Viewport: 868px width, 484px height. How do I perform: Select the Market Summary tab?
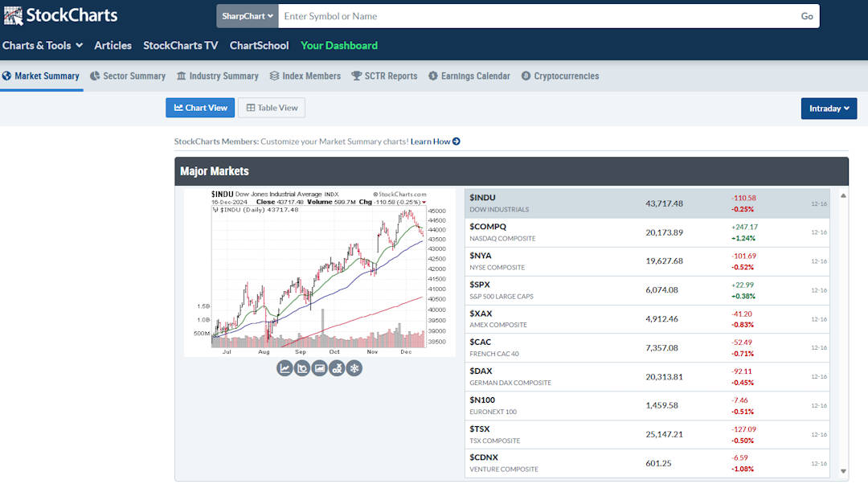41,76
